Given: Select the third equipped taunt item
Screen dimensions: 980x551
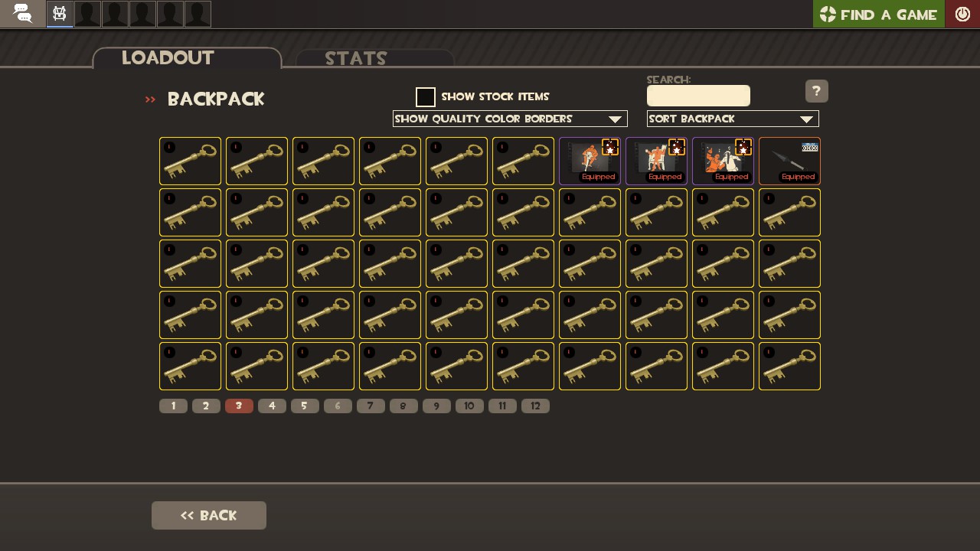Looking at the screenshot, I should click(723, 161).
